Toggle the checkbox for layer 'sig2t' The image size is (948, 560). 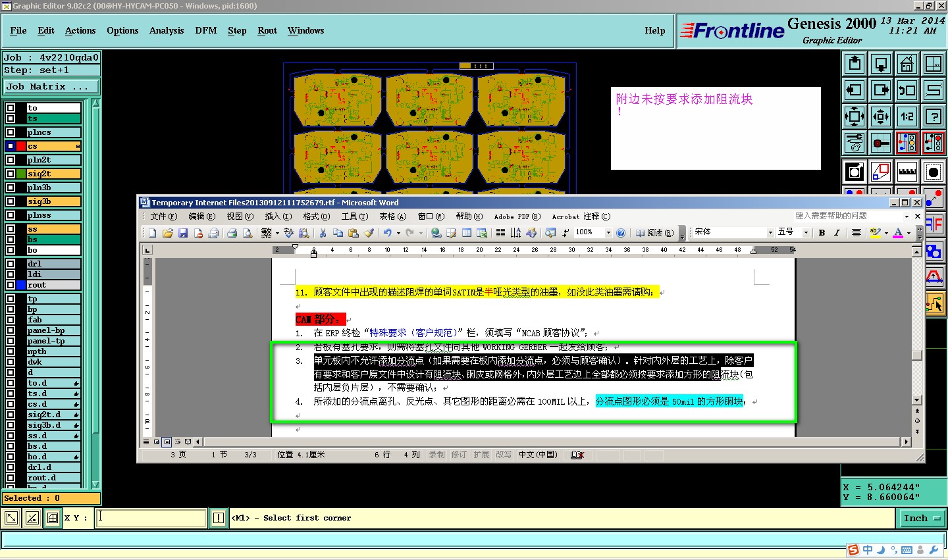(11, 174)
